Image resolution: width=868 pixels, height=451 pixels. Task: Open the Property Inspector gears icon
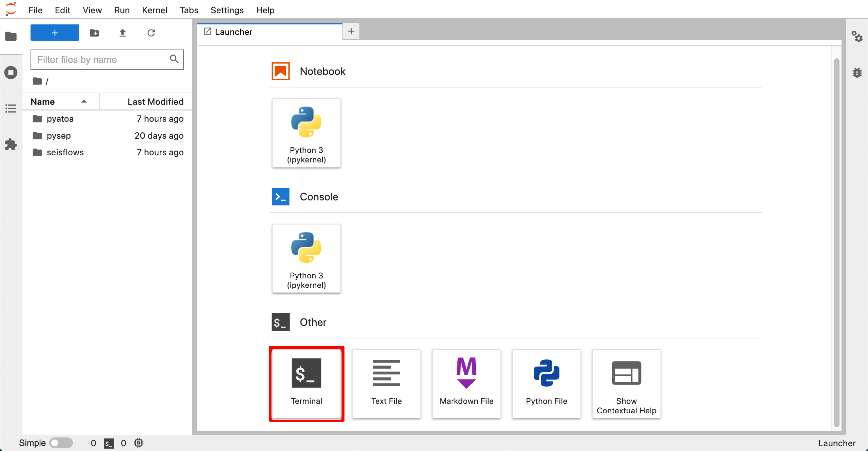(857, 36)
